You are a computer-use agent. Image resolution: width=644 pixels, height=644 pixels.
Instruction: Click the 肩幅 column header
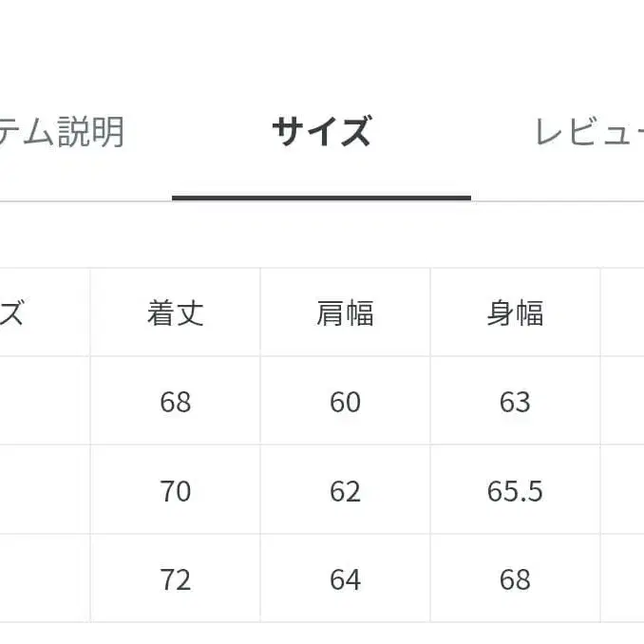[345, 313]
